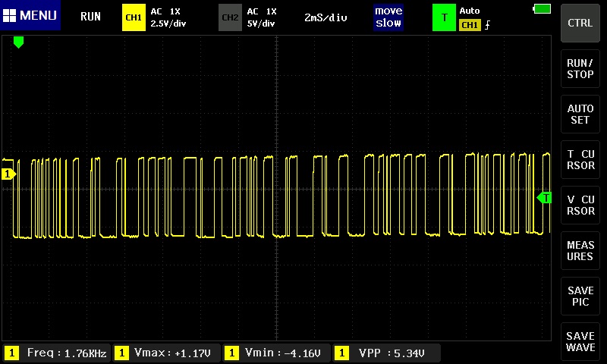Image resolution: width=607 pixels, height=364 pixels.
Task: Open the MENU button
Action: [x=30, y=15]
